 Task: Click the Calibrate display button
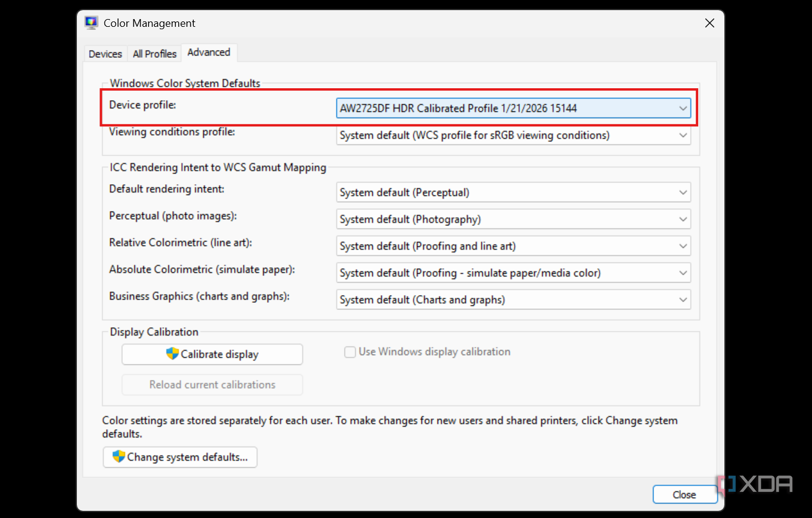tap(212, 354)
